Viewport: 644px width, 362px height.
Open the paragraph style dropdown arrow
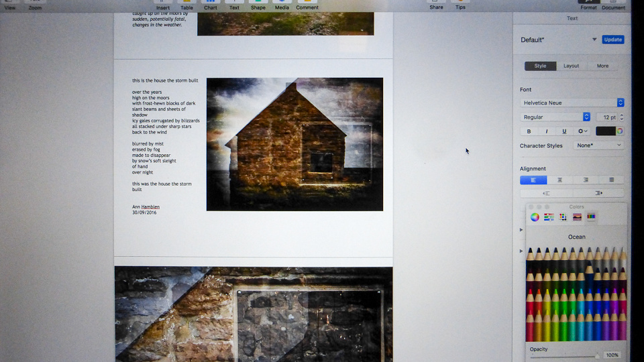click(594, 40)
